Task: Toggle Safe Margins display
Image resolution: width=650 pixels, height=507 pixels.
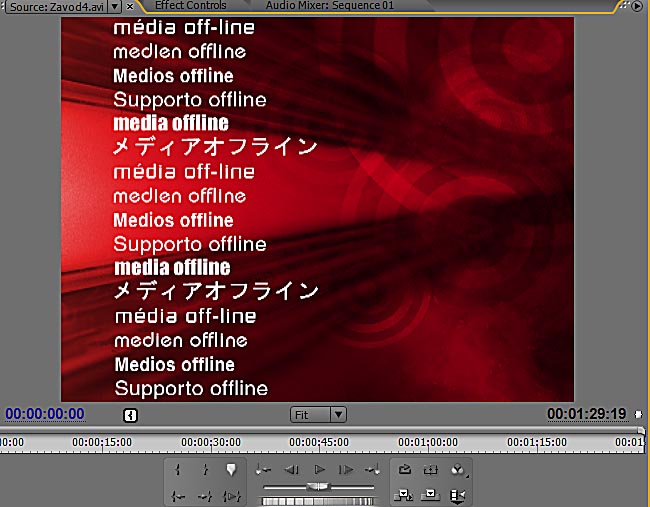Action: [x=431, y=470]
